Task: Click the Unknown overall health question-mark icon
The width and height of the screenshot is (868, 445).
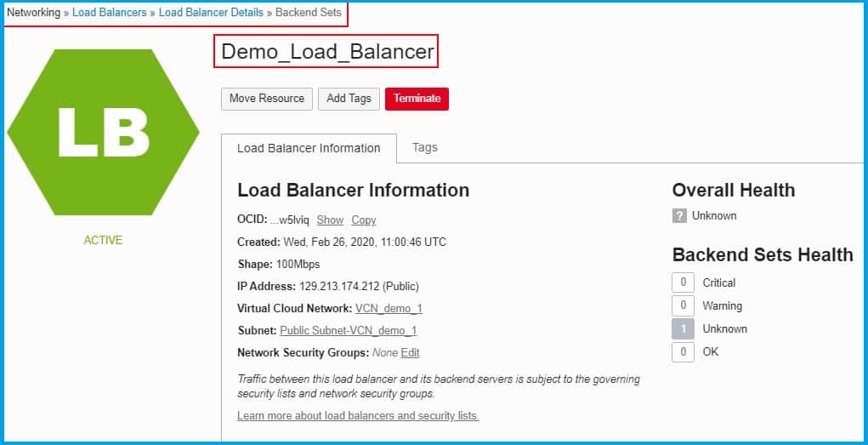Action: (x=679, y=215)
